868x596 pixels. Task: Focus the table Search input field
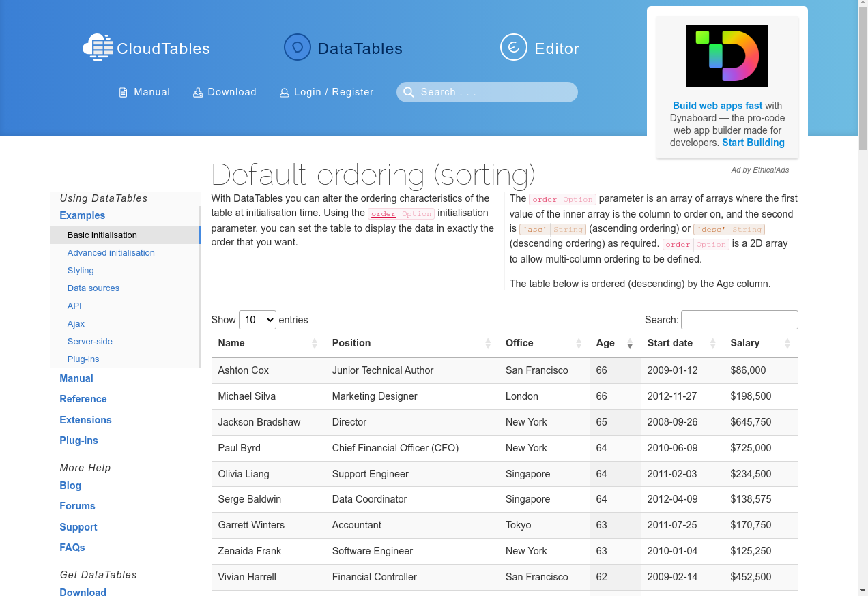739,320
